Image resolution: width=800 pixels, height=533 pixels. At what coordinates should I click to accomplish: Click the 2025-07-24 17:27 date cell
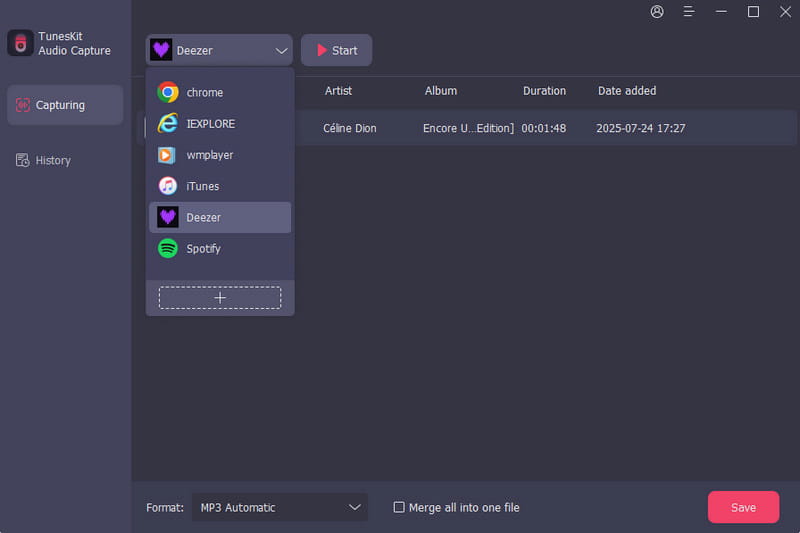[x=641, y=128]
